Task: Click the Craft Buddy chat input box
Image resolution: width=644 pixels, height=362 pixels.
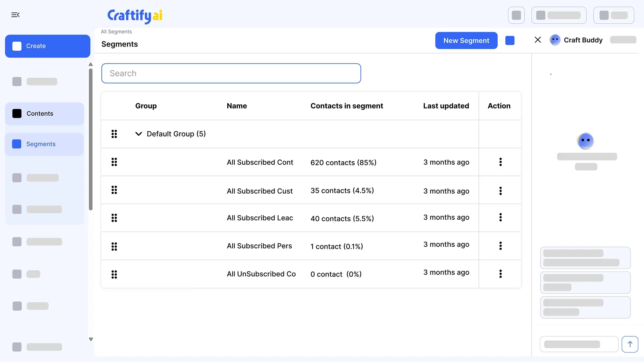Action: 579,344
